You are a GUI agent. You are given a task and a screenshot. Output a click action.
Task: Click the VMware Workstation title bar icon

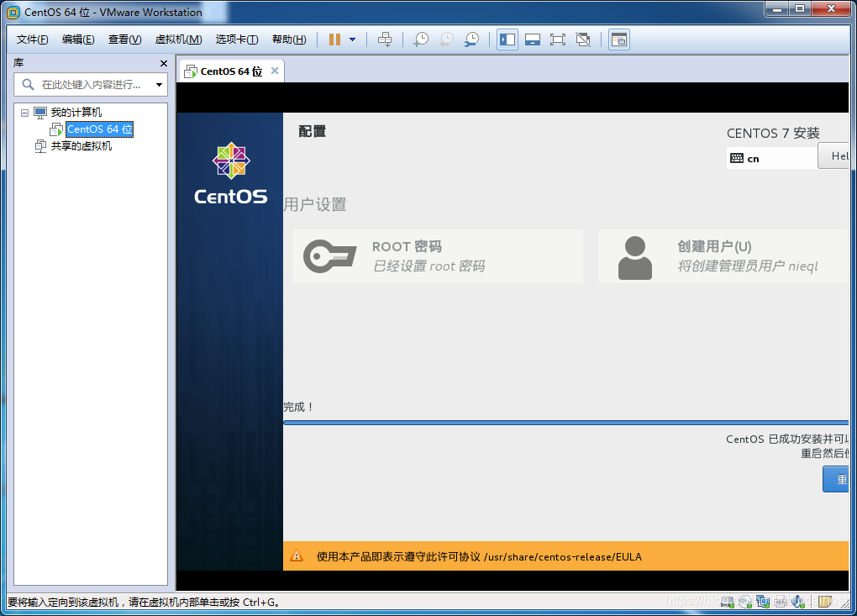(13, 12)
